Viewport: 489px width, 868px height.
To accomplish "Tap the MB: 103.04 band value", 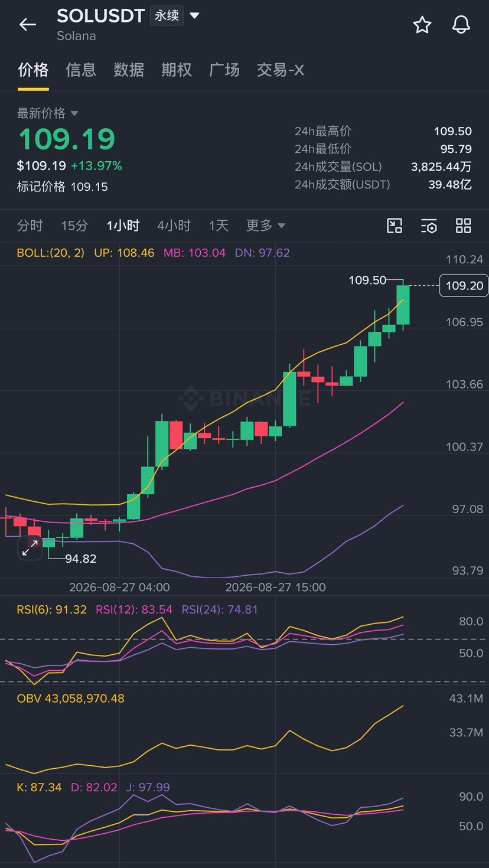I will click(194, 253).
